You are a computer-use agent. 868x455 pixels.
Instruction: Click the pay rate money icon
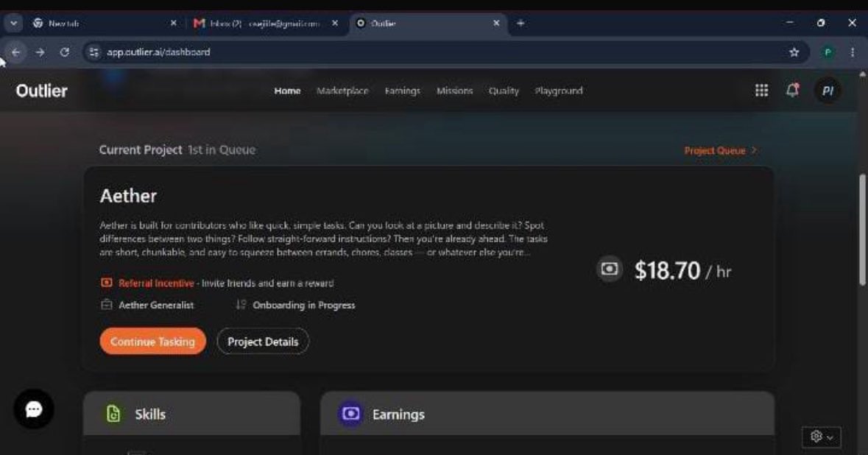pyautogui.click(x=609, y=269)
